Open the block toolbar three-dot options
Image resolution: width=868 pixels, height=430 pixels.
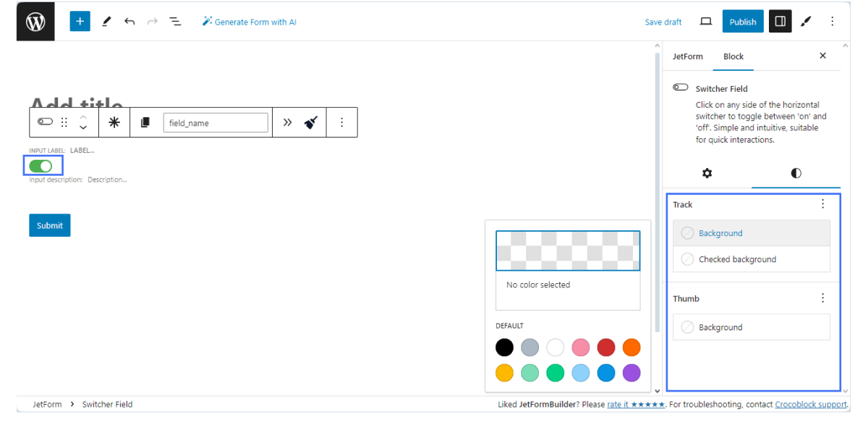tap(342, 122)
